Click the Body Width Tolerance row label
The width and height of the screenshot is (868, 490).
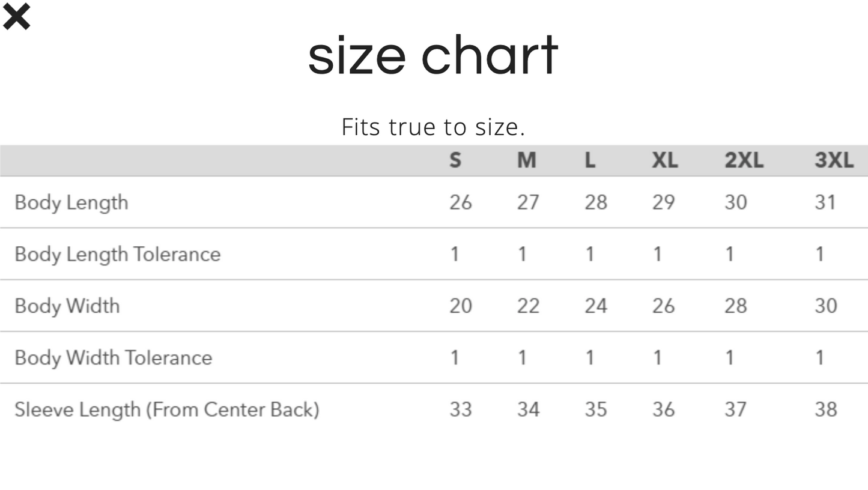click(114, 357)
